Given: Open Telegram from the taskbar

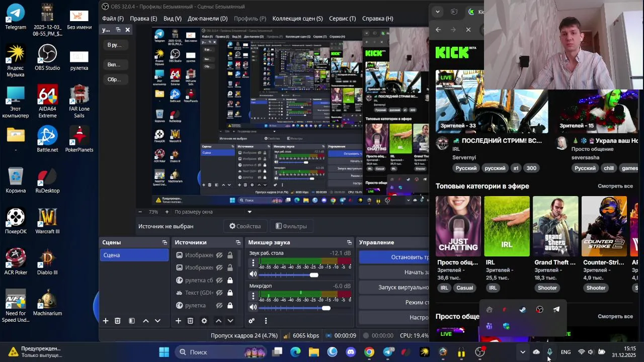Looking at the screenshot, I should (388, 352).
